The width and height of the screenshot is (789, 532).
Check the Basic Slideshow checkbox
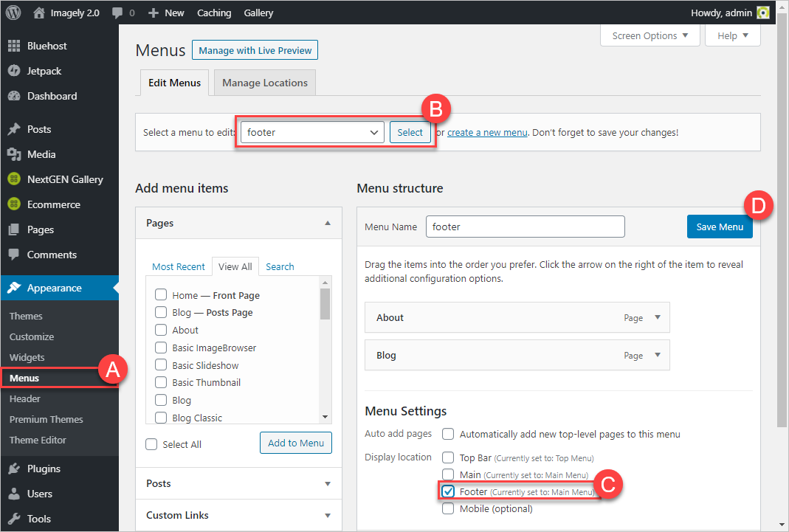pyautogui.click(x=161, y=365)
